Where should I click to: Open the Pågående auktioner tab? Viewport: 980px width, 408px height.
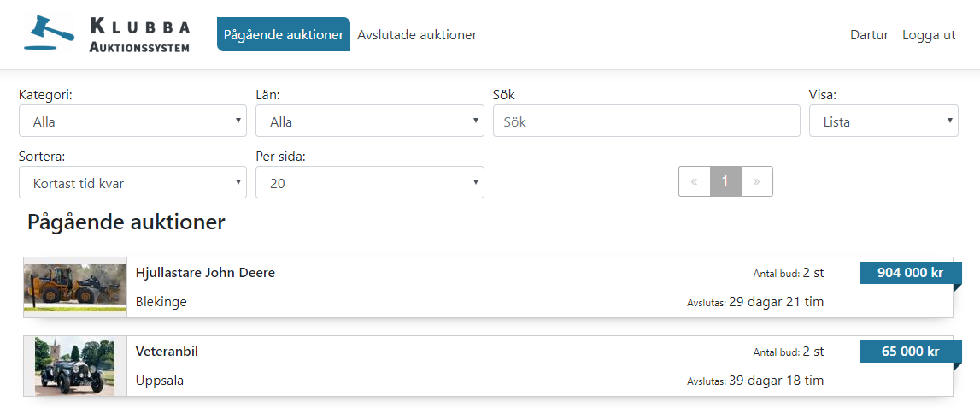[x=284, y=34]
